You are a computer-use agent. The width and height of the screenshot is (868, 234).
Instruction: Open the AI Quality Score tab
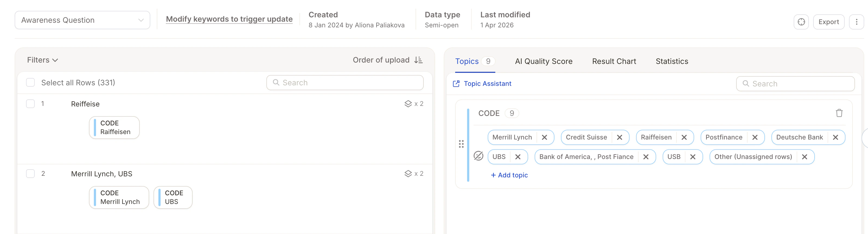pos(544,61)
